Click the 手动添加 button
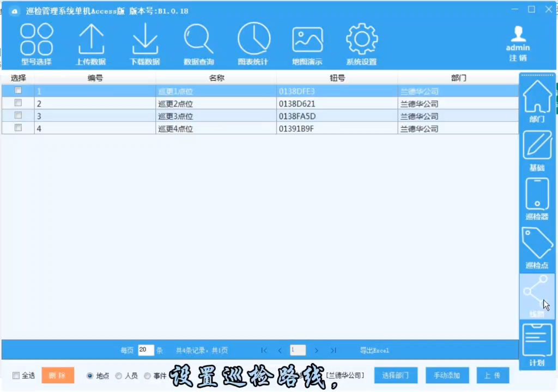 [447, 375]
